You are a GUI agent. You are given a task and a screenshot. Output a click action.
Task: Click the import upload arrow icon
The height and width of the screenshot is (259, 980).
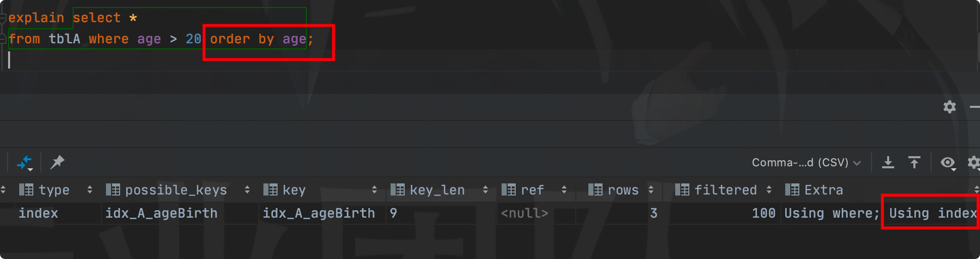coord(914,162)
